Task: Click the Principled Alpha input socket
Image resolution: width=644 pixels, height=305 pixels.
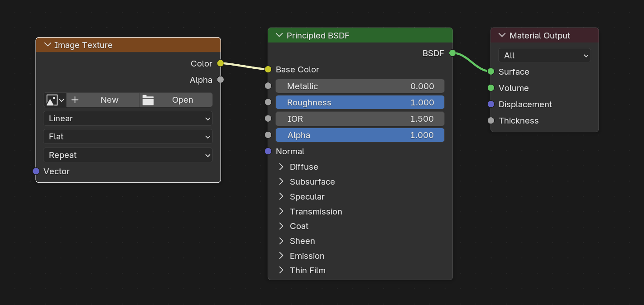Action: click(268, 135)
